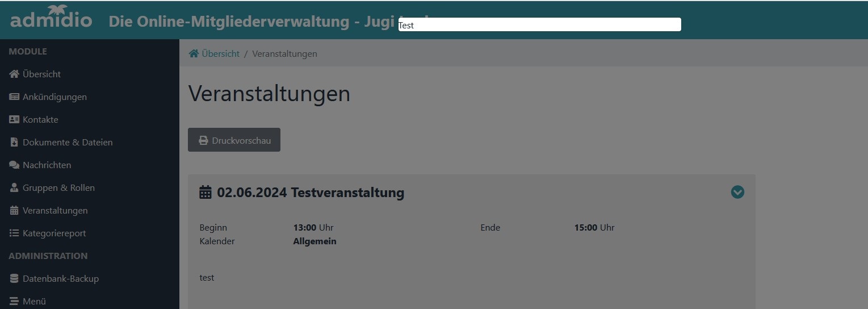Click the chat bubbles icon beside Nachrichten

tap(14, 165)
